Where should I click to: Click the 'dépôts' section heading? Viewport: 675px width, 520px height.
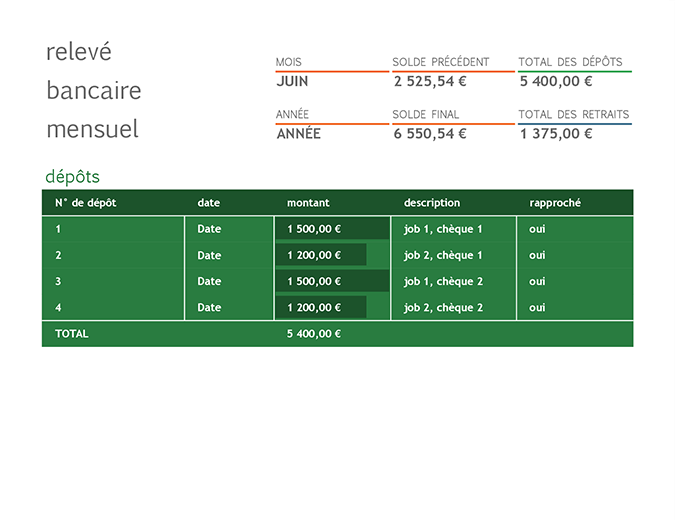pos(73,177)
